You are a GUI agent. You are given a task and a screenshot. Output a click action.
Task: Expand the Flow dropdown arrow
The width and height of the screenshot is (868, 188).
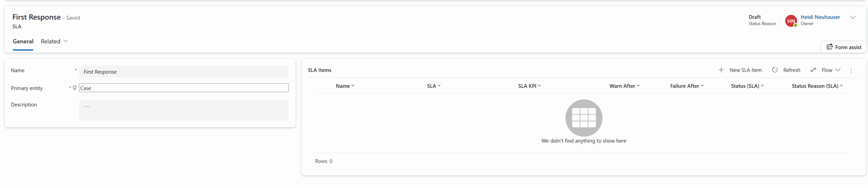click(838, 70)
